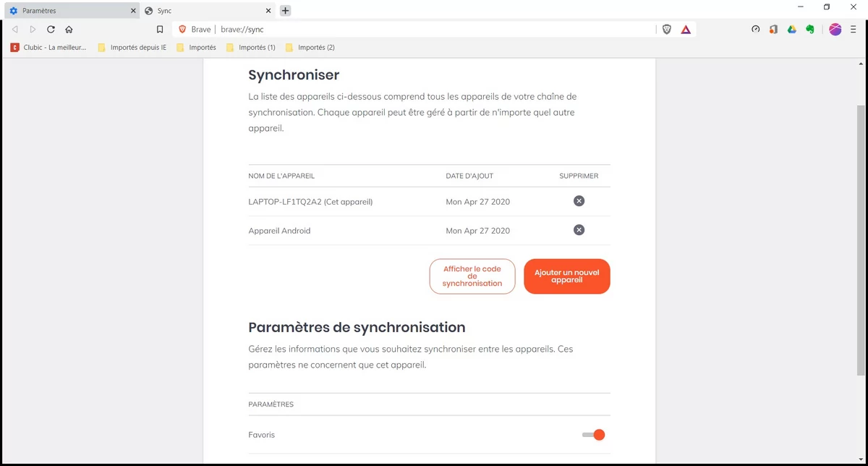Viewport: 868px width, 466px height.
Task: Restore down the Brave window
Action: click(827, 7)
